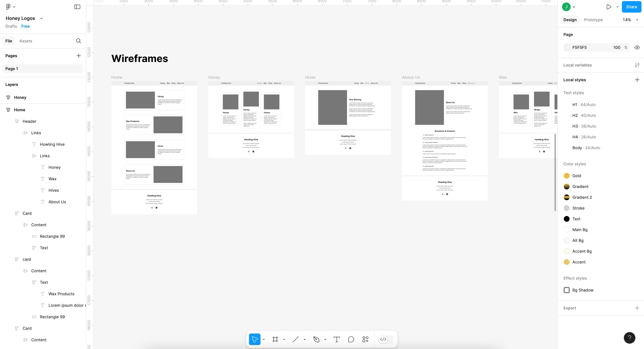
Task: Click the Free plan badge
Action: 26,26
